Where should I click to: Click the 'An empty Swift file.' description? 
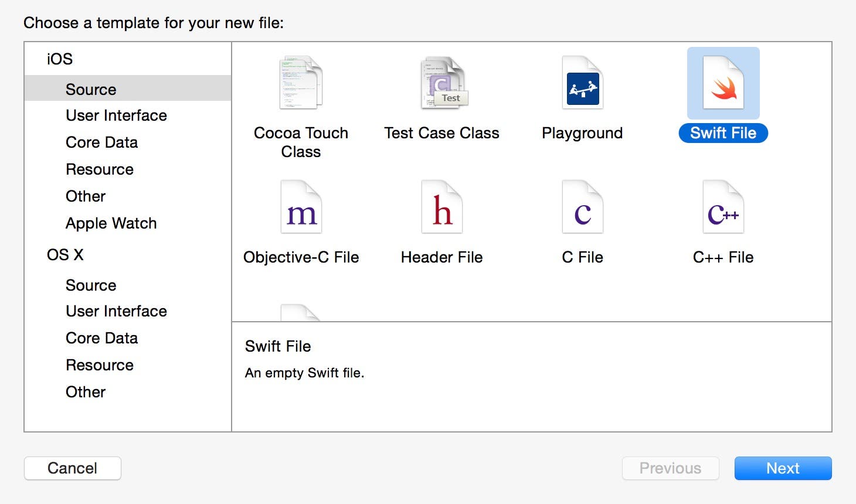click(x=304, y=373)
